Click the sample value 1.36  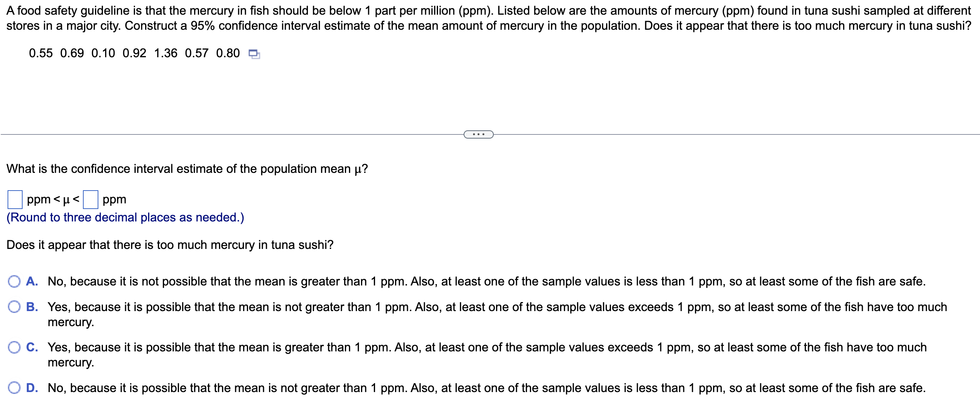[165, 53]
